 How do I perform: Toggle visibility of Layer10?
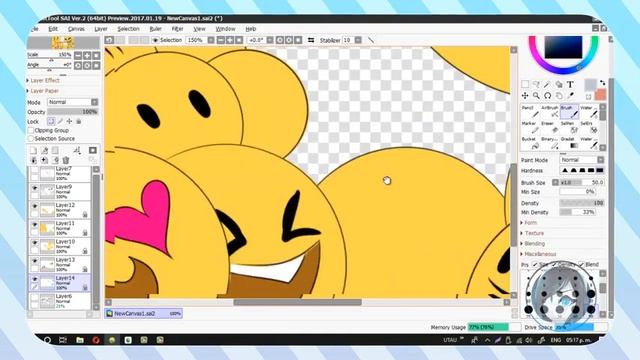pos(35,243)
